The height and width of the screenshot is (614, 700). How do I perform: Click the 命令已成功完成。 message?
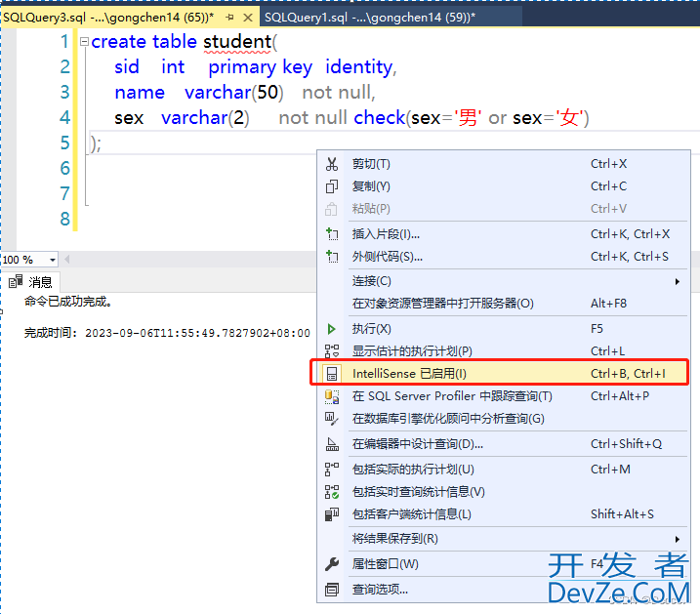coord(68,302)
